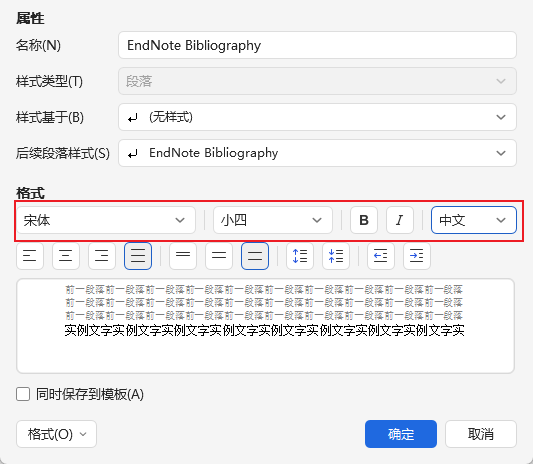Choose right align paragraph icon
This screenshot has width=533, height=464.
pyautogui.click(x=102, y=256)
